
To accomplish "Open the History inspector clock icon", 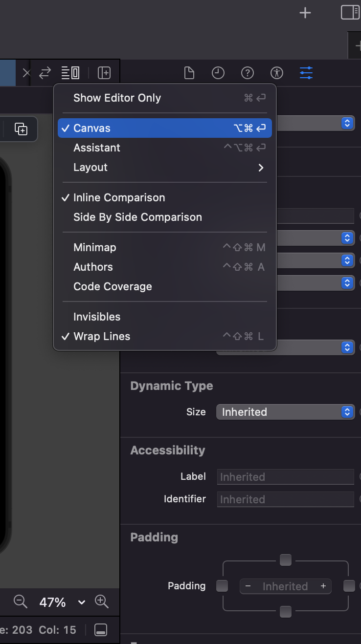I will (218, 73).
